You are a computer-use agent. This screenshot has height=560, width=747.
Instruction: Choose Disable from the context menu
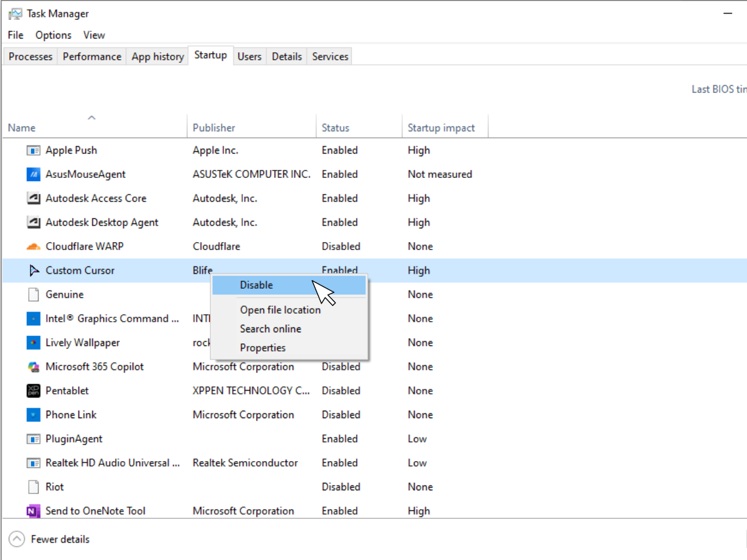click(x=289, y=285)
